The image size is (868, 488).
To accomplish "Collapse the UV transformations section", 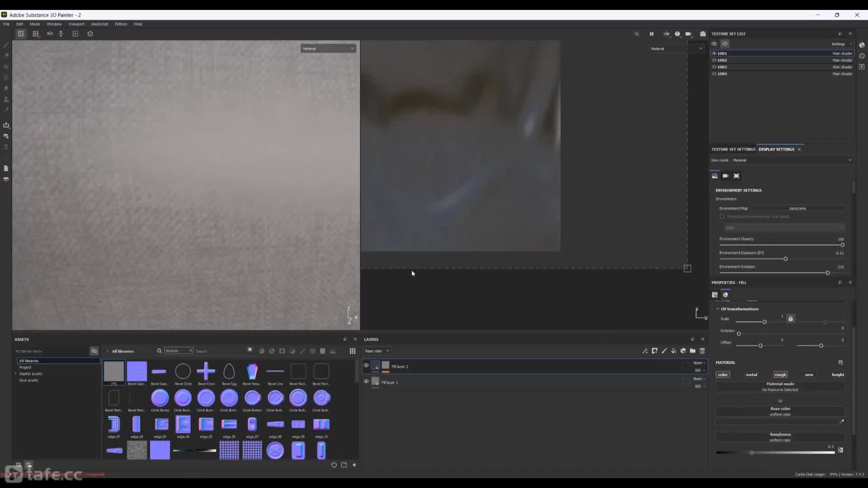I will point(717,309).
